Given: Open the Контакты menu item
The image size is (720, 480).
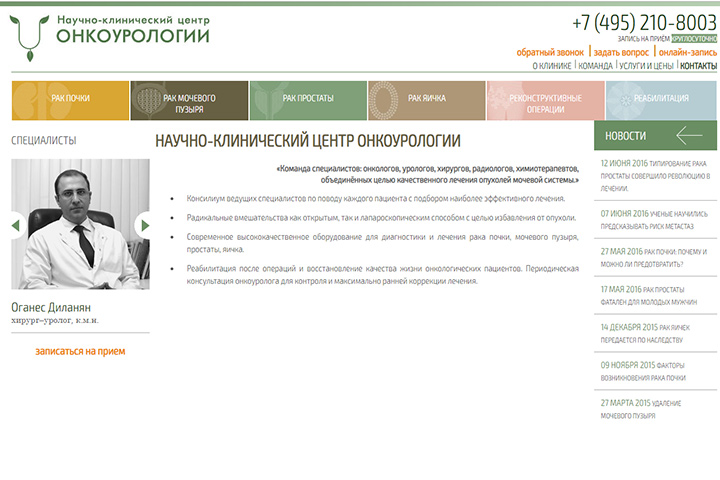Looking at the screenshot, I should (698, 66).
